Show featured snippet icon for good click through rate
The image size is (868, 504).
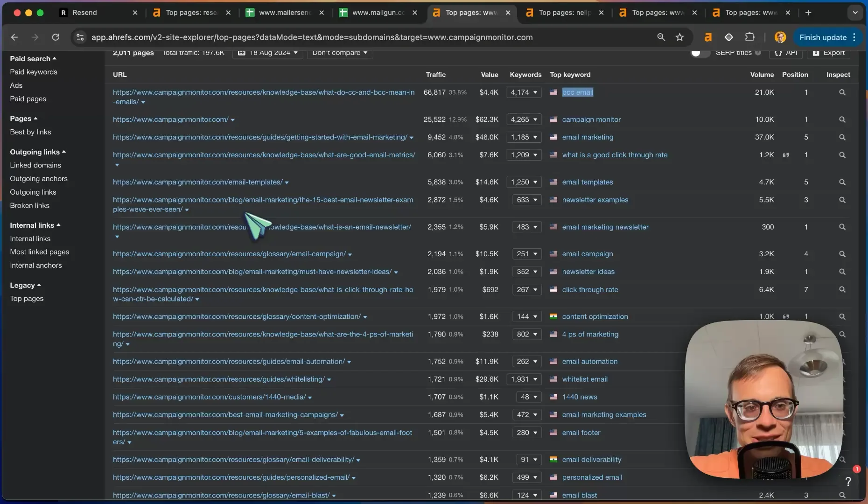[786, 155]
